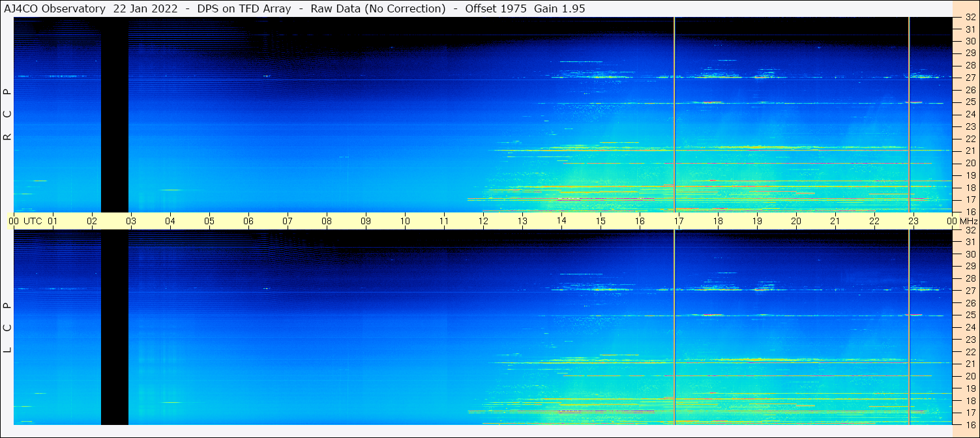
Task: Click the 14 hour tick on time axis
Action: point(561,221)
